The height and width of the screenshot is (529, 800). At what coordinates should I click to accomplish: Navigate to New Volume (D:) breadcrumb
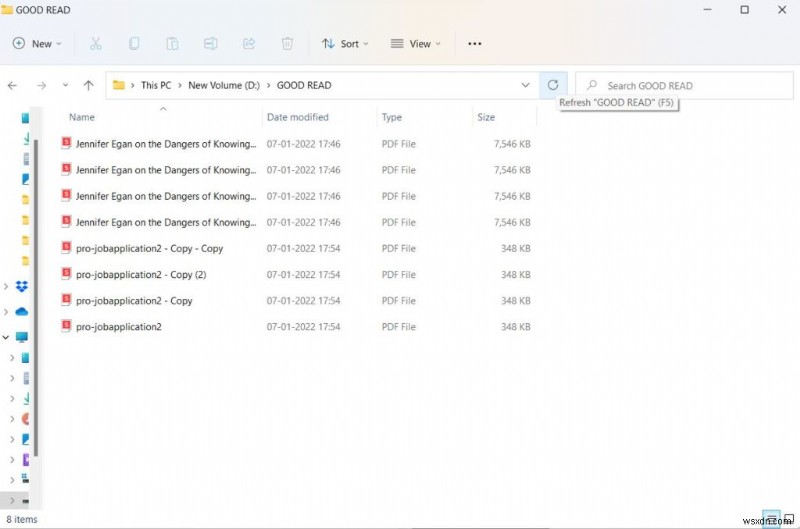tap(224, 85)
